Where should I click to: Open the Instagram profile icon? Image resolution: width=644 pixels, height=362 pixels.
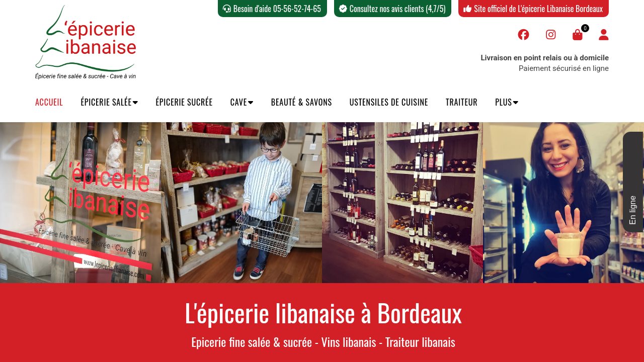pyautogui.click(x=551, y=35)
